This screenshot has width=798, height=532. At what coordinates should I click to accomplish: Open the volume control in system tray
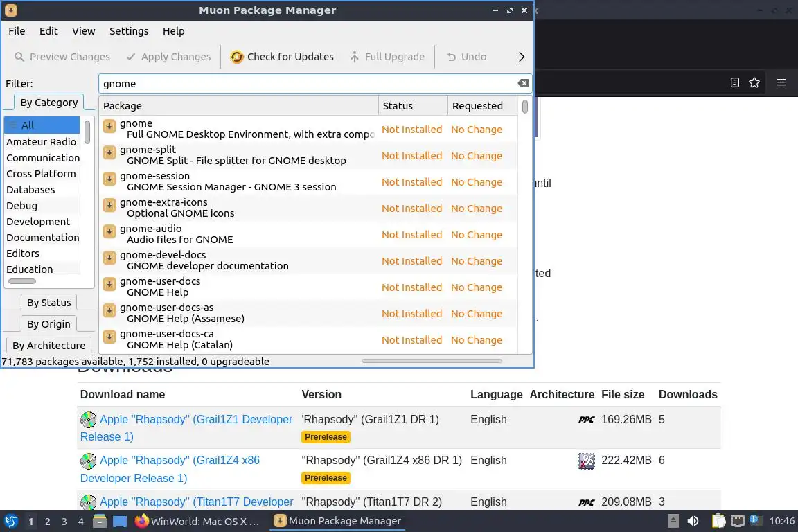click(693, 522)
